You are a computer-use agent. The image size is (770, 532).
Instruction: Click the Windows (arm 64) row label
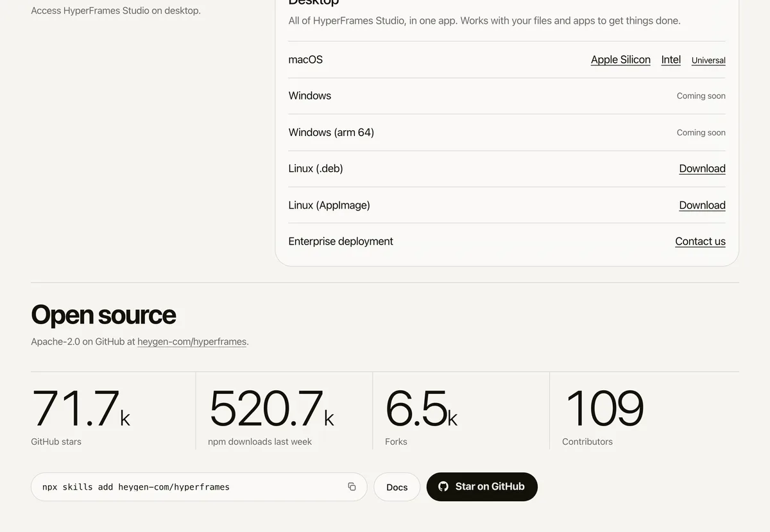click(331, 132)
